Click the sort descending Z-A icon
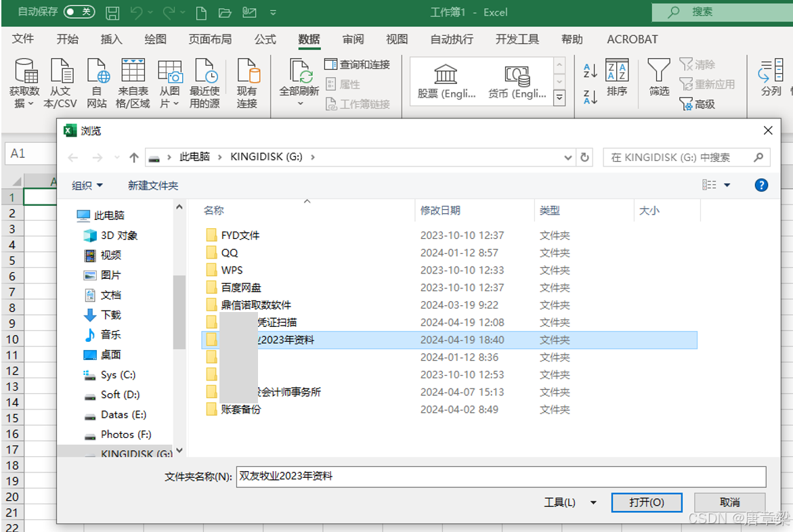793x532 pixels. [591, 97]
